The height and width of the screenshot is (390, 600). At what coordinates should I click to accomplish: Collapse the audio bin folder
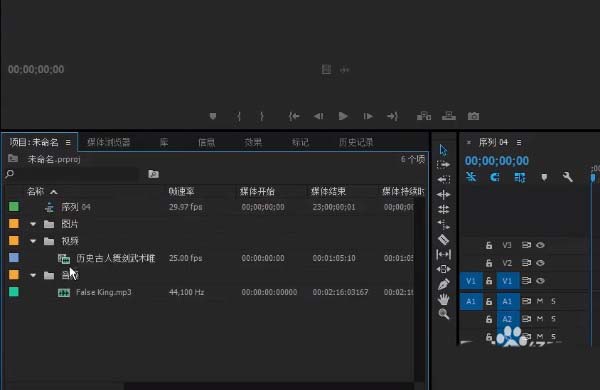pyautogui.click(x=33, y=275)
